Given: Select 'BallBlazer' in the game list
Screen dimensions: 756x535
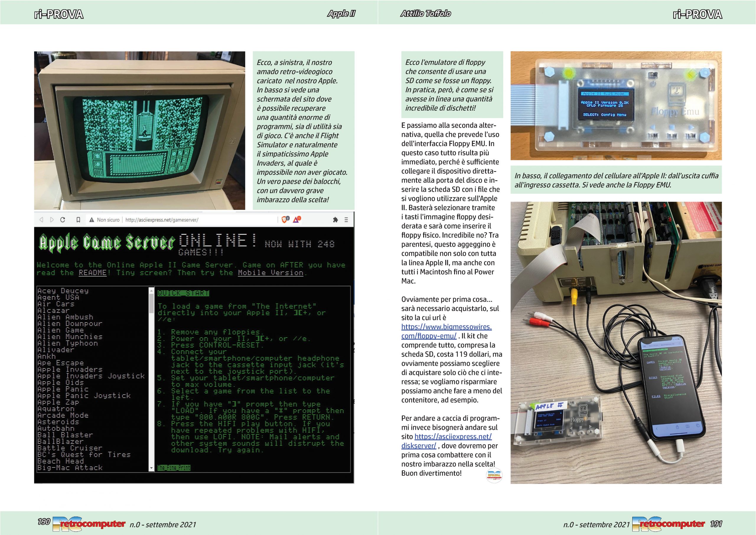Looking at the screenshot, I should [61, 442].
